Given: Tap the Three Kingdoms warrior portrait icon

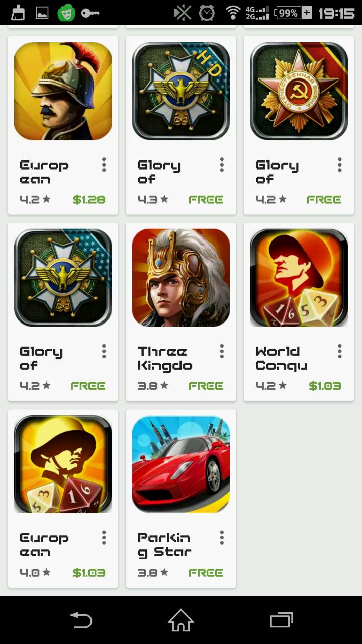Looking at the screenshot, I should [x=181, y=278].
